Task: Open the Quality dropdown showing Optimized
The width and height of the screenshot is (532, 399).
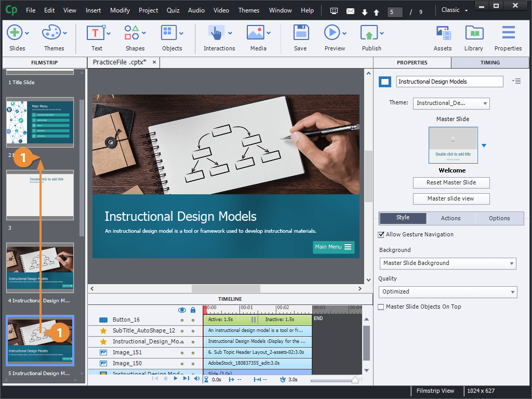Action: coord(512,291)
